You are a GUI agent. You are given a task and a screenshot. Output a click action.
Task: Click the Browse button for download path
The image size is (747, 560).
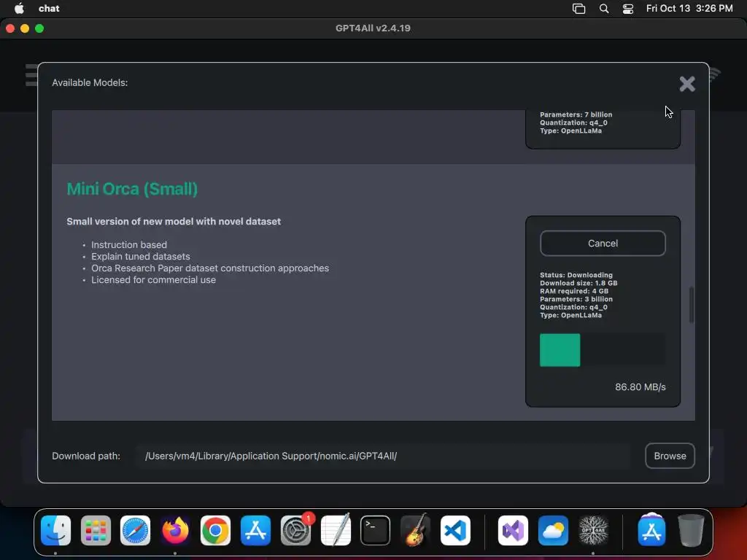pyautogui.click(x=670, y=456)
